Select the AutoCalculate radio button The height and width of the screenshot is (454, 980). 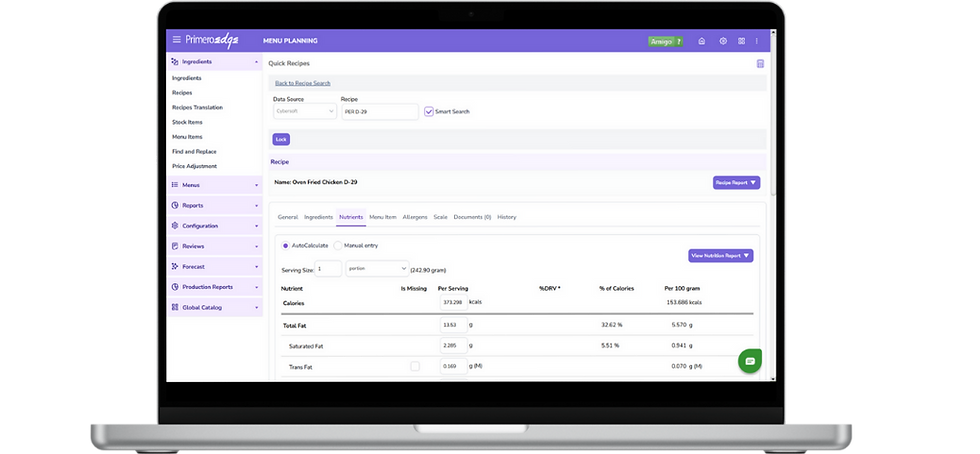point(286,246)
